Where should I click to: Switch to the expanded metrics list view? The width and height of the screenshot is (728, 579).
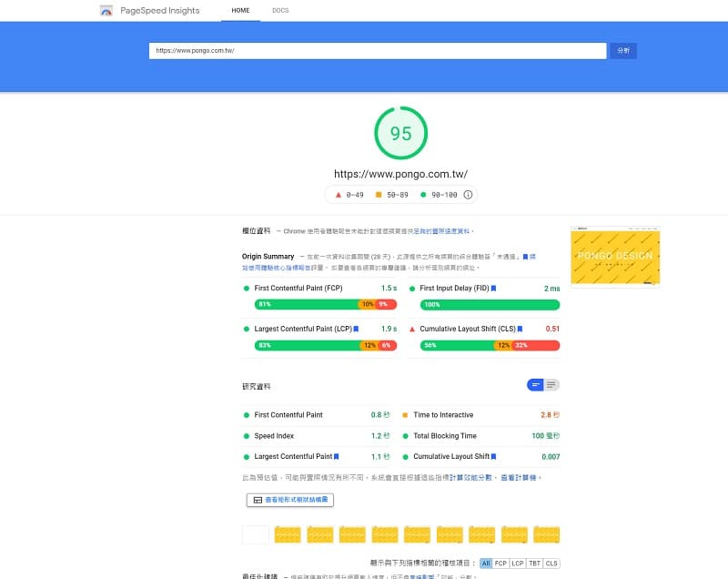[x=551, y=385]
